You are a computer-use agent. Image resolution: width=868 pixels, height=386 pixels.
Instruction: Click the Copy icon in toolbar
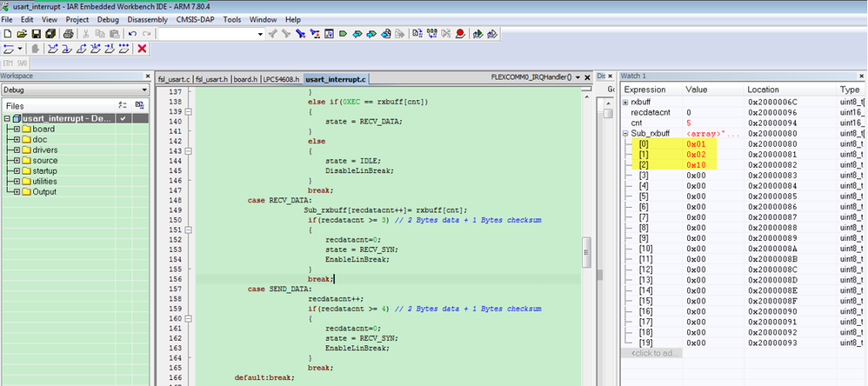tap(100, 34)
